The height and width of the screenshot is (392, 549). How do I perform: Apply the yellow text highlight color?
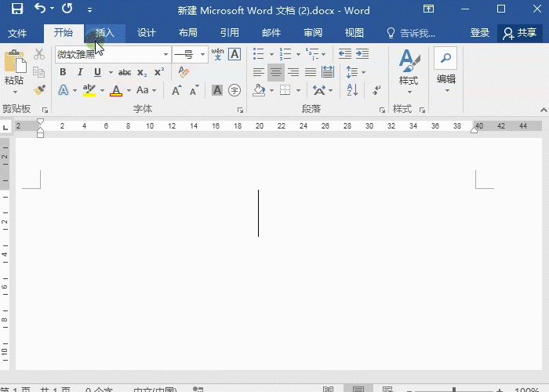click(89, 90)
